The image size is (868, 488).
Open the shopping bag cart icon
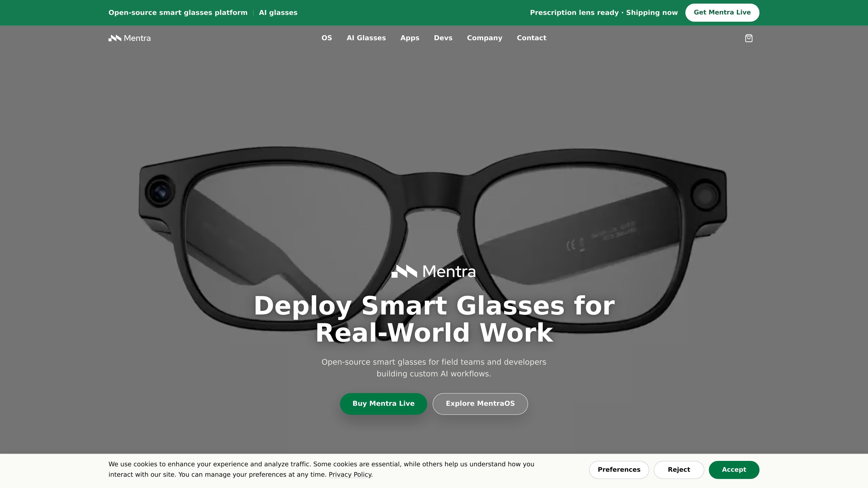[x=748, y=38]
